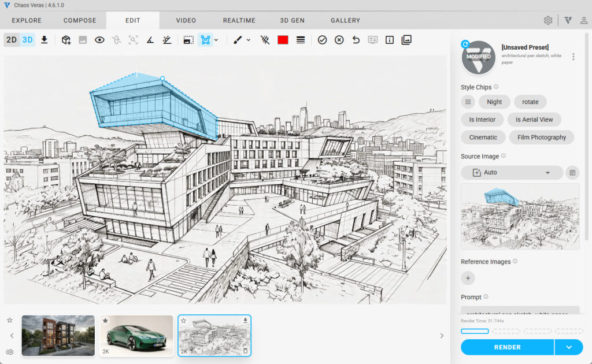Click the MODIFIED preset thumbnail
This screenshot has height=364, width=592.
(478, 58)
